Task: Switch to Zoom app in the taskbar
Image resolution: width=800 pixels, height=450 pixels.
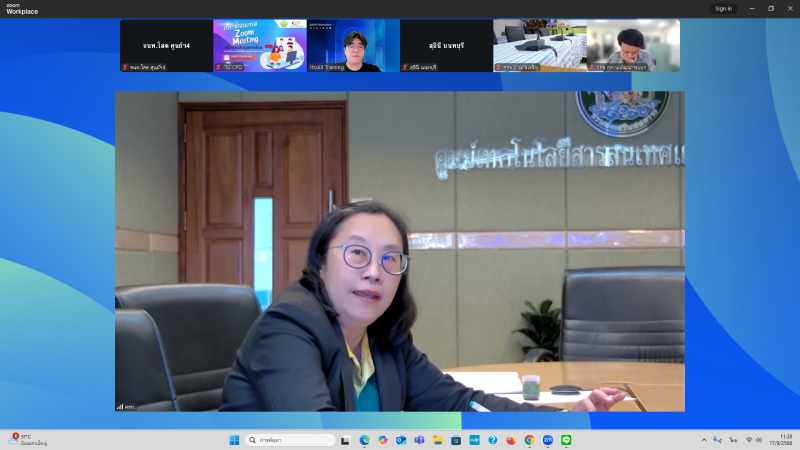Action: pos(548,440)
